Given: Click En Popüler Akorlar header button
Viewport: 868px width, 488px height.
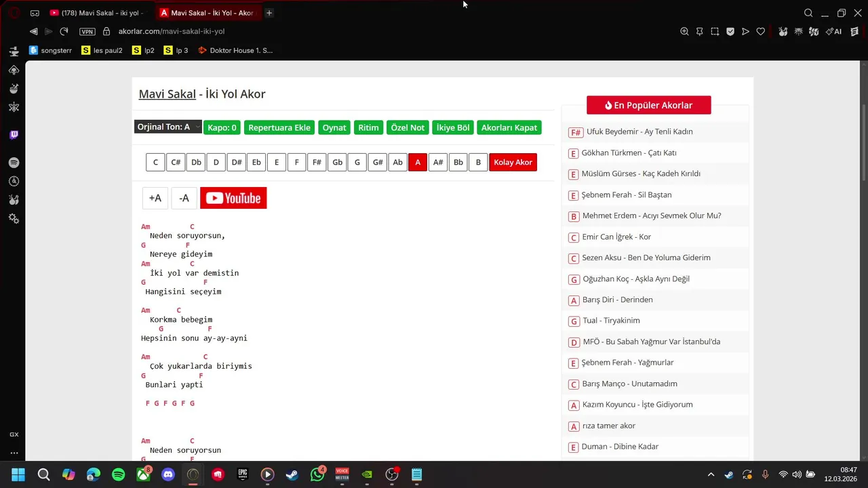Looking at the screenshot, I should tap(649, 105).
